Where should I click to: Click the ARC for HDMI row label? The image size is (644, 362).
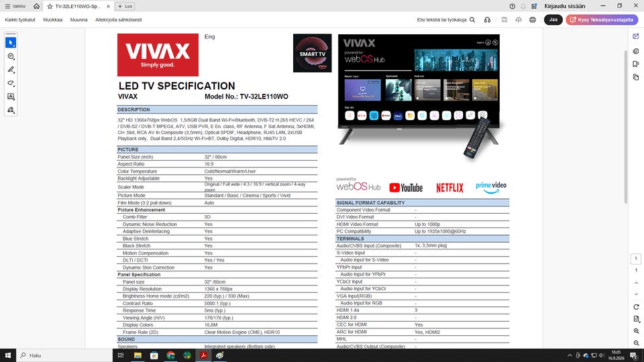[x=352, y=332]
